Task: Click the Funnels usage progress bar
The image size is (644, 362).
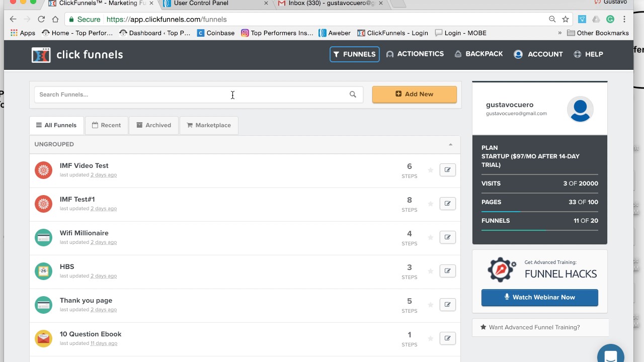Action: (x=540, y=230)
